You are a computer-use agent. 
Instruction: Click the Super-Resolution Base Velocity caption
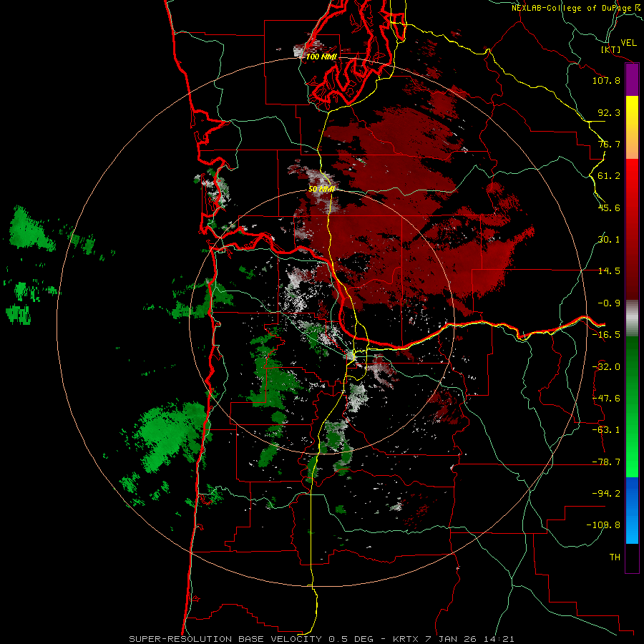pos(321,639)
